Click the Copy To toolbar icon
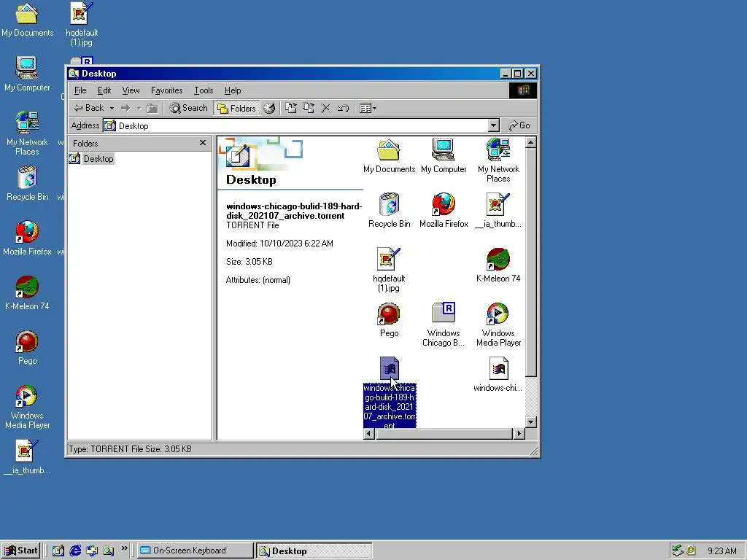This screenshot has width=747, height=560. coord(309,109)
